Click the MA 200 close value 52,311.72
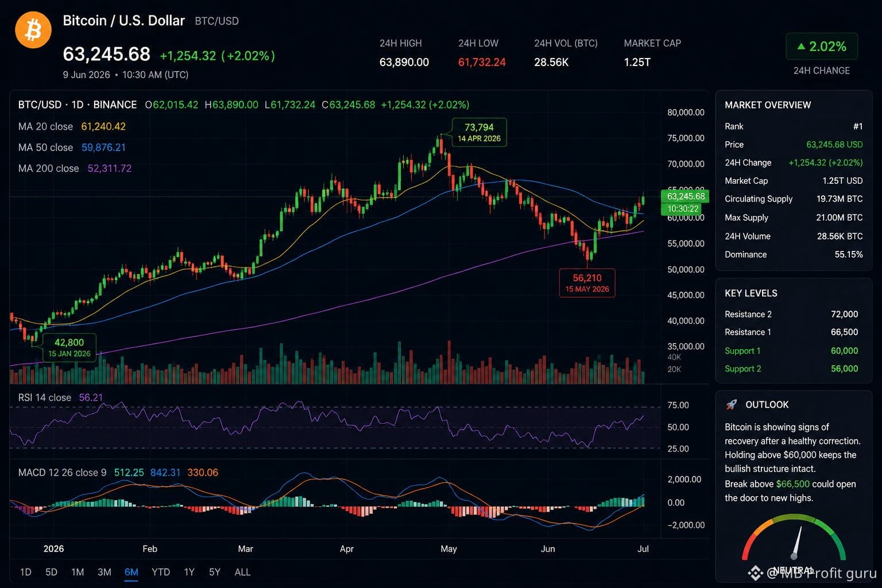The image size is (882, 588). pos(109,168)
